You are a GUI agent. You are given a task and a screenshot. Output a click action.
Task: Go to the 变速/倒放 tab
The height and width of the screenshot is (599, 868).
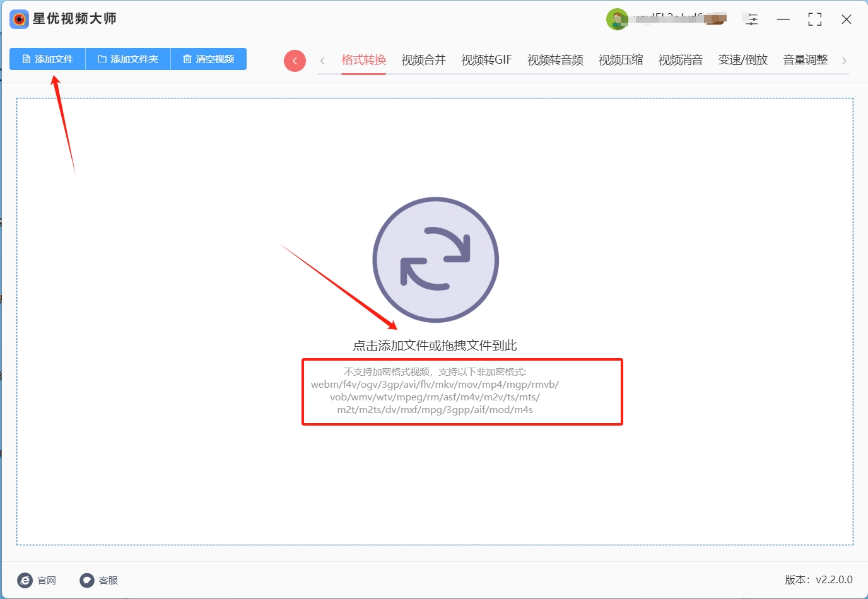(x=743, y=60)
